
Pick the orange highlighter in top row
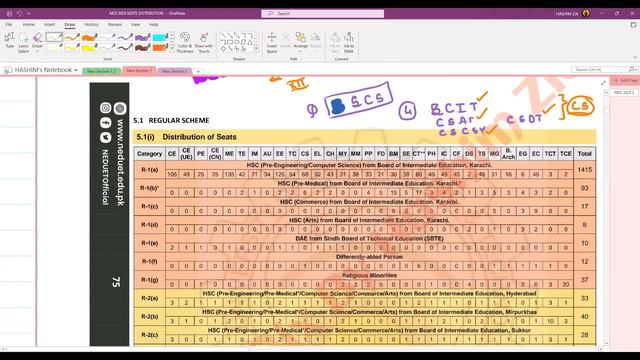89,37
